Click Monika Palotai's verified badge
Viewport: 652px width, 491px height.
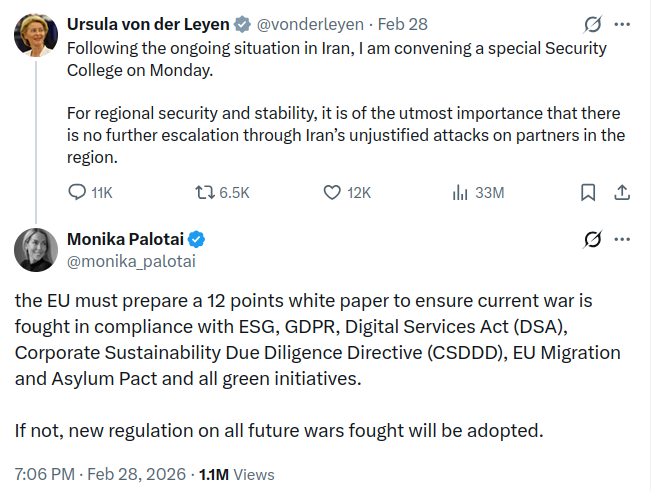(x=198, y=239)
